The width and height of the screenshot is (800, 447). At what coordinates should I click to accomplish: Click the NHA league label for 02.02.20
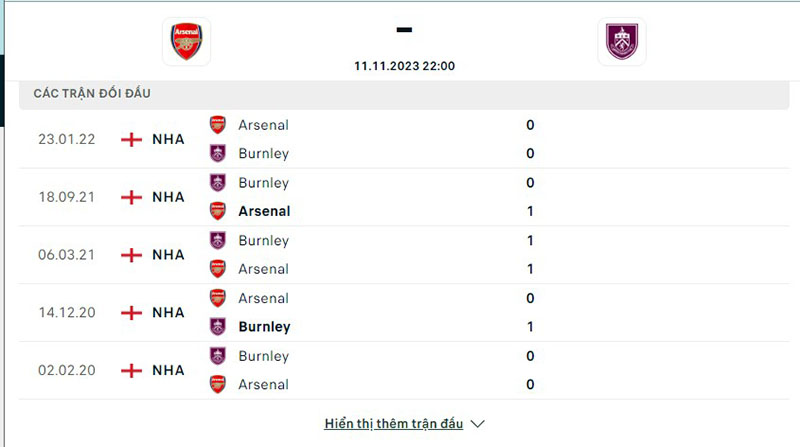click(x=168, y=370)
